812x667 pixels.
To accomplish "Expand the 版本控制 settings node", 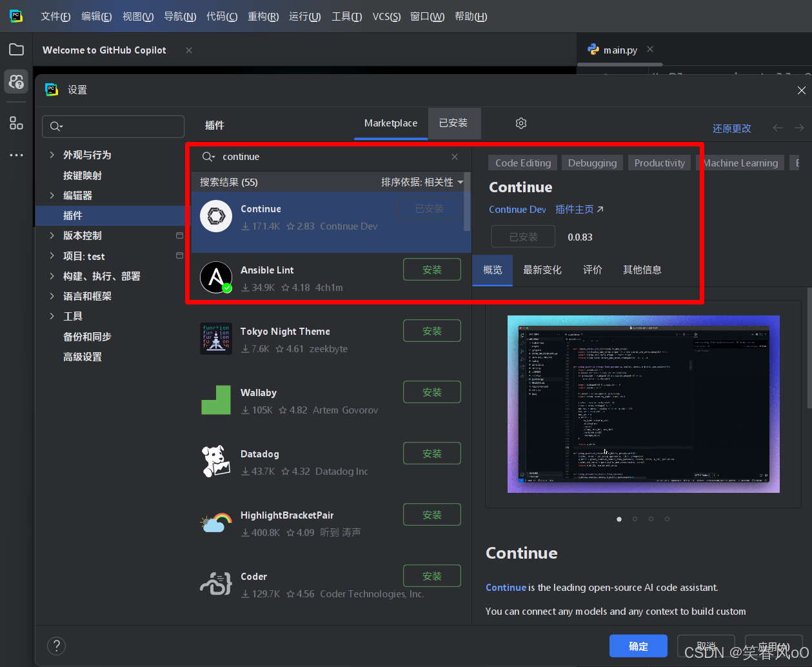I will click(x=52, y=235).
